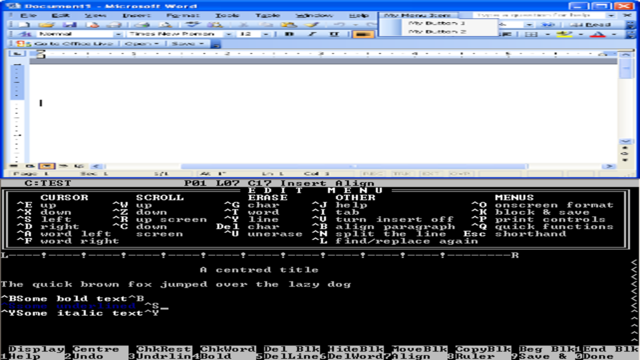Click 'Some bold text' line in WordStar

tap(73, 299)
